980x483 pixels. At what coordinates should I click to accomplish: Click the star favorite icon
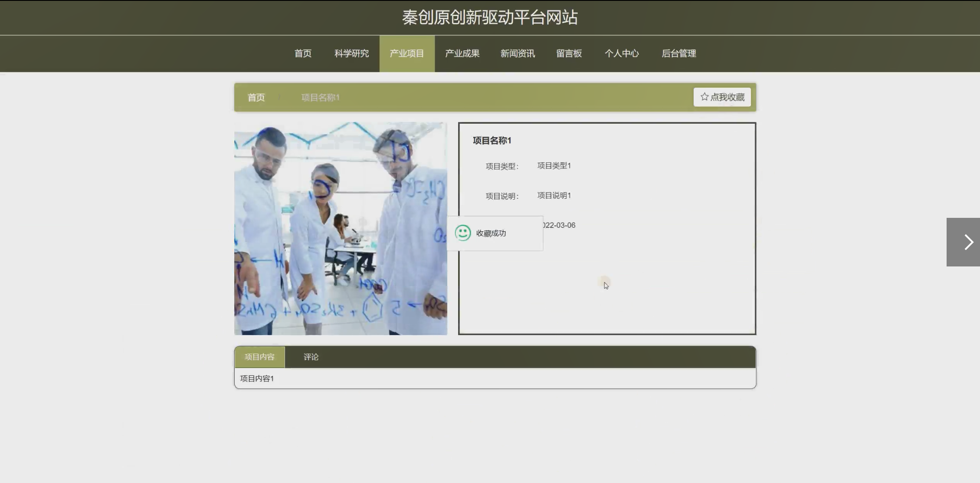coord(705,97)
